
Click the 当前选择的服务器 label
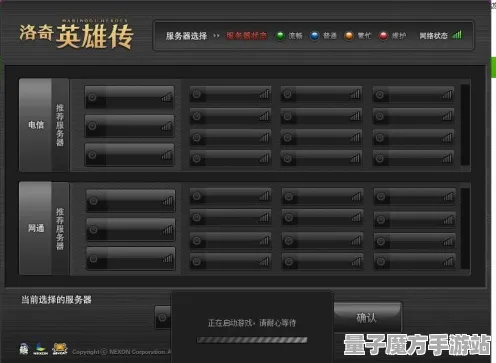click(56, 300)
